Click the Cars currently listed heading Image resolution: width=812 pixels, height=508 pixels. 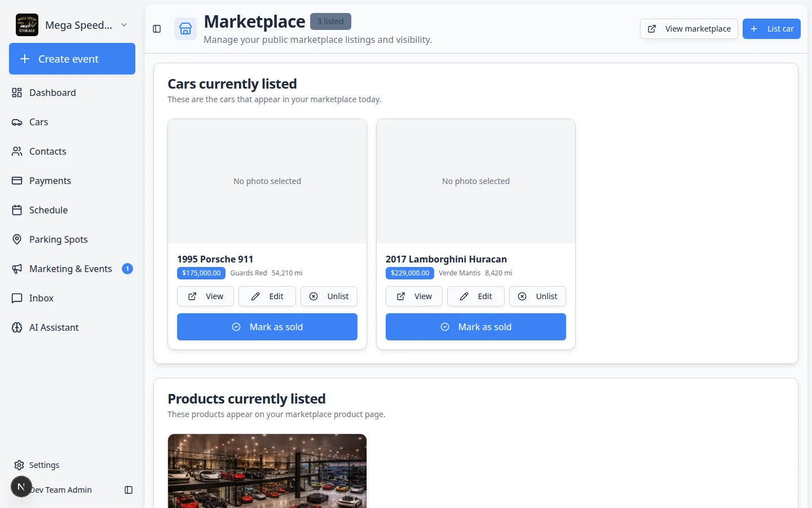(232, 84)
